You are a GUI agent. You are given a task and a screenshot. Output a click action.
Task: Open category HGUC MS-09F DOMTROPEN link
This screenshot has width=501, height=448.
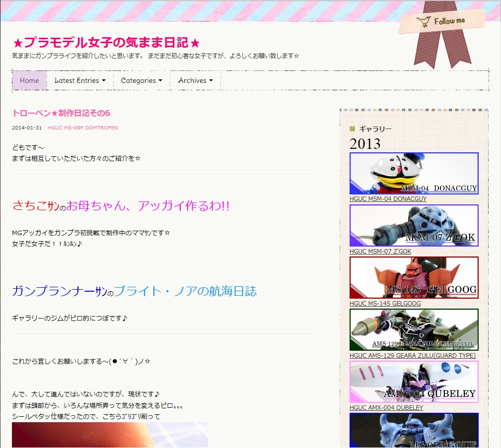(83, 128)
